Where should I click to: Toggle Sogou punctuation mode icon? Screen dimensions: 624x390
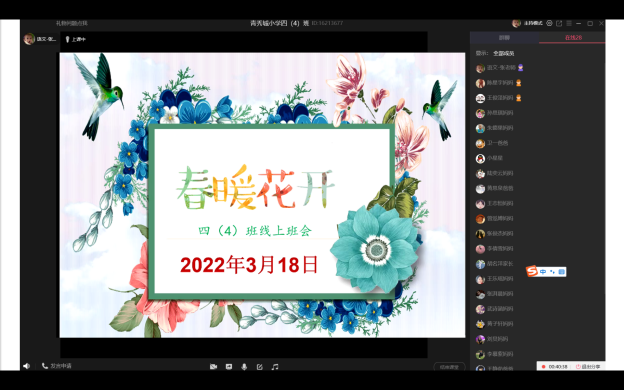[552, 272]
